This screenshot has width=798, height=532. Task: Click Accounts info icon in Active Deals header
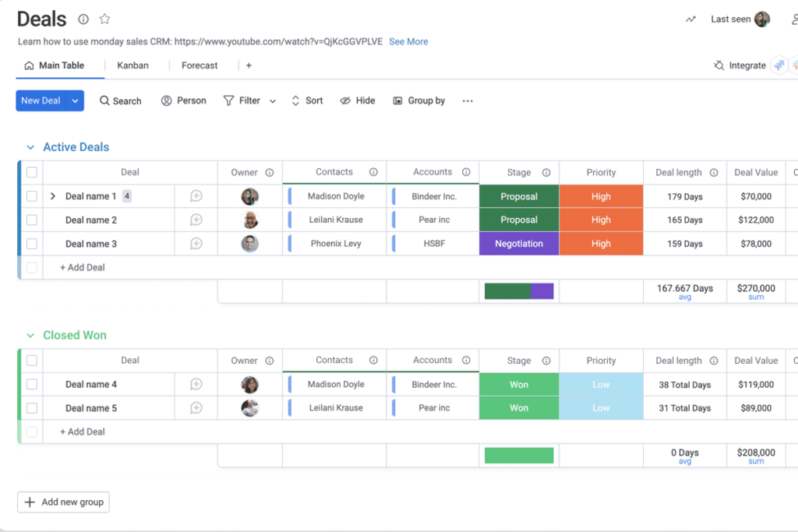click(x=466, y=172)
